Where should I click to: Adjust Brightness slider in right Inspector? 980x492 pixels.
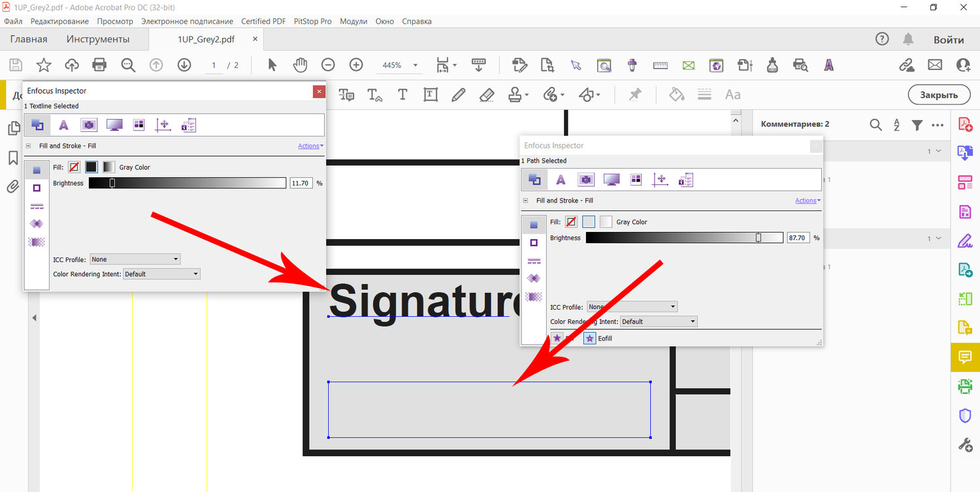685,238
